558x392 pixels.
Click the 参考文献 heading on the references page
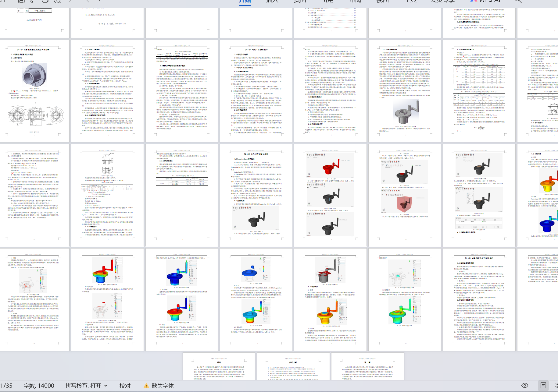293,362
